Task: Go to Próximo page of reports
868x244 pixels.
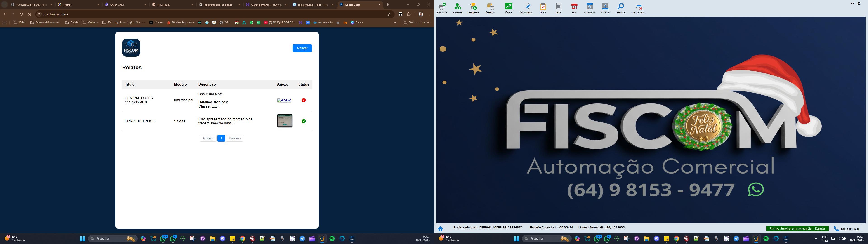Action: 235,138
